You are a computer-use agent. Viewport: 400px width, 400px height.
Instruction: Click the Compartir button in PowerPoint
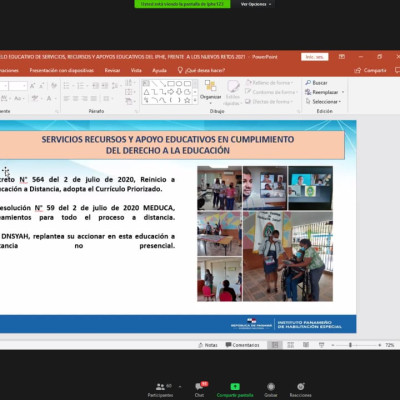coord(370,70)
